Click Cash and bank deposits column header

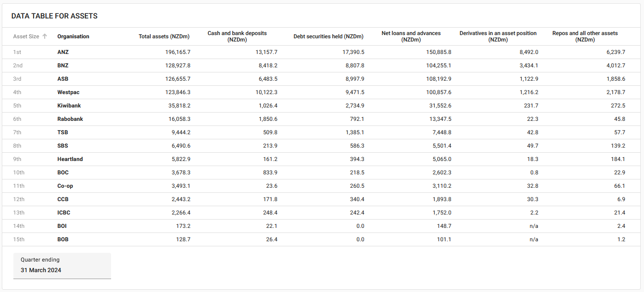tap(237, 36)
